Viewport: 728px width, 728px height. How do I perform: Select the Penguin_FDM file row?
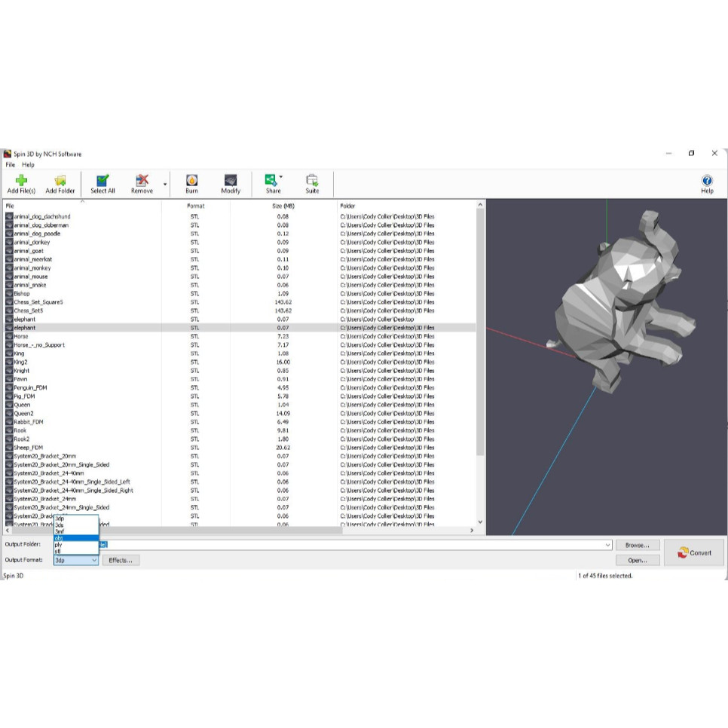[30, 387]
